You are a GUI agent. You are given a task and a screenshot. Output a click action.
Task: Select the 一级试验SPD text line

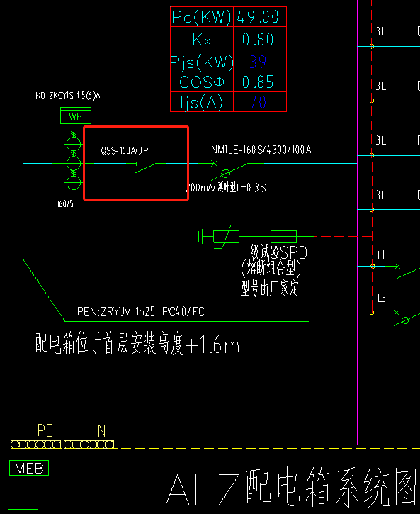click(274, 252)
